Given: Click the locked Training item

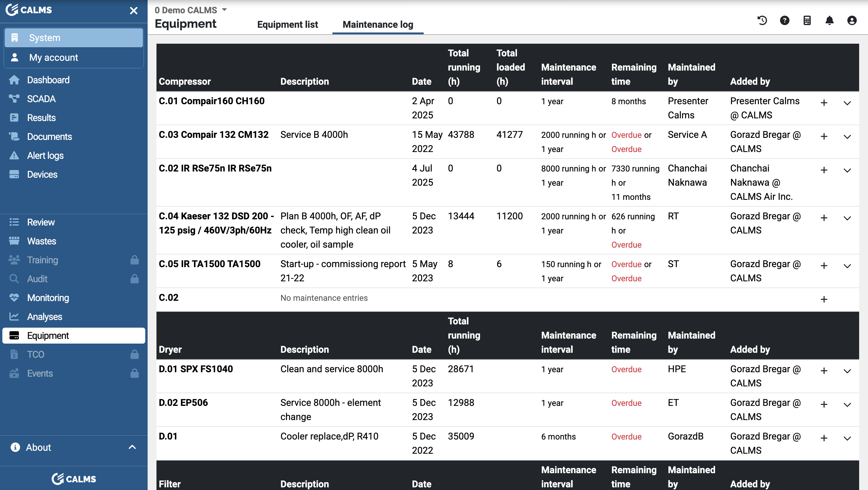Looking at the screenshot, I should [x=74, y=260].
